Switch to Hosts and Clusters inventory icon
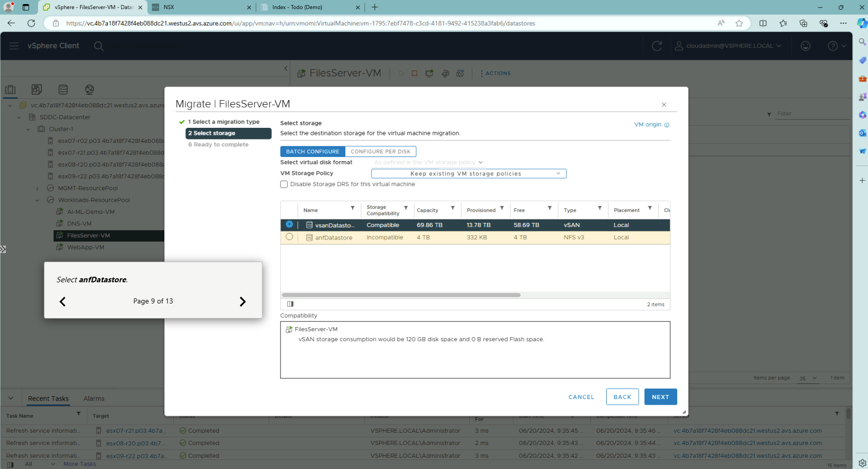868x469 pixels. [11, 90]
